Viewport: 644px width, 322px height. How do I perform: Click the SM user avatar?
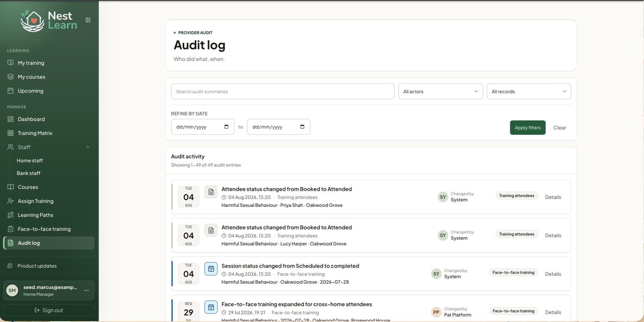pos(12,290)
